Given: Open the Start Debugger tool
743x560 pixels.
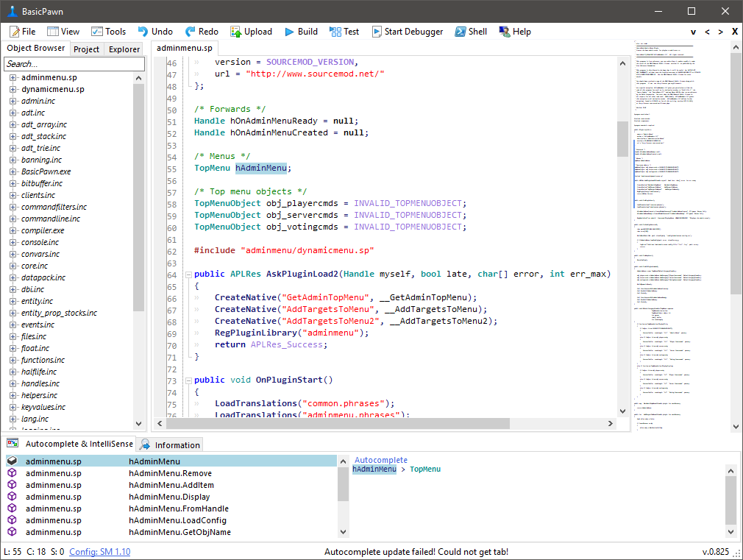Looking at the screenshot, I should pyautogui.click(x=408, y=32).
